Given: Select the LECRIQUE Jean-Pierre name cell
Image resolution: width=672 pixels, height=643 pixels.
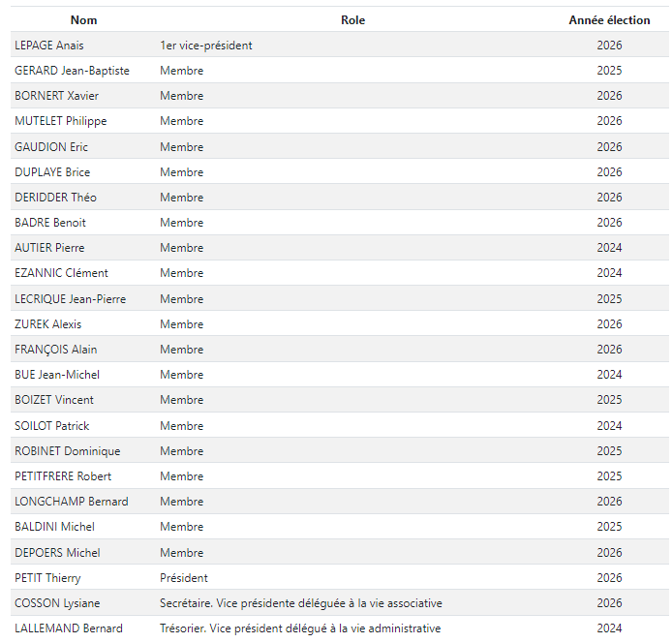Looking at the screenshot, I should pyautogui.click(x=70, y=299).
